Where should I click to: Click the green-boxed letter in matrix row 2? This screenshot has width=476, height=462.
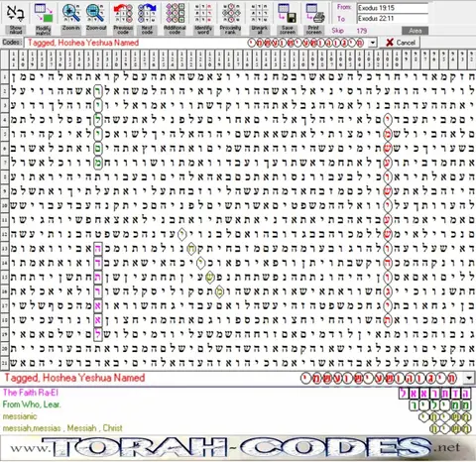pyautogui.click(x=97, y=91)
